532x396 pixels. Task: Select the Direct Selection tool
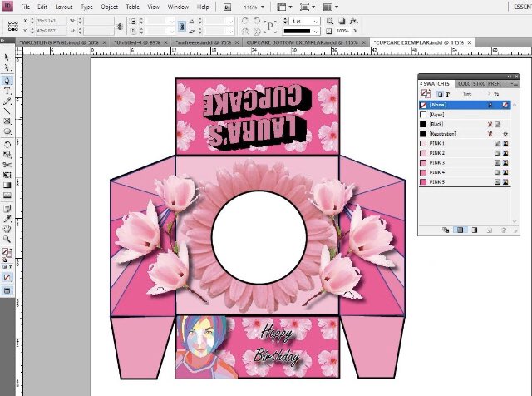(x=7, y=68)
